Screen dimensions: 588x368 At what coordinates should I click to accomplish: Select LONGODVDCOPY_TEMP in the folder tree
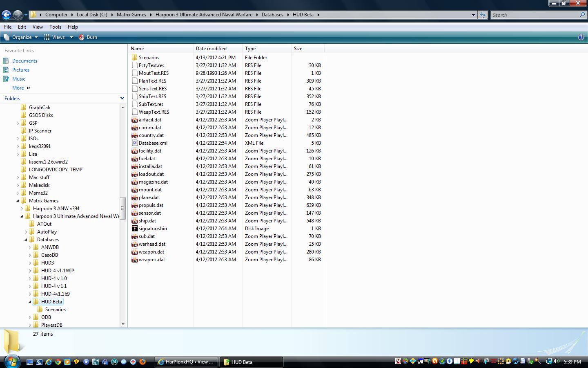pos(56,170)
